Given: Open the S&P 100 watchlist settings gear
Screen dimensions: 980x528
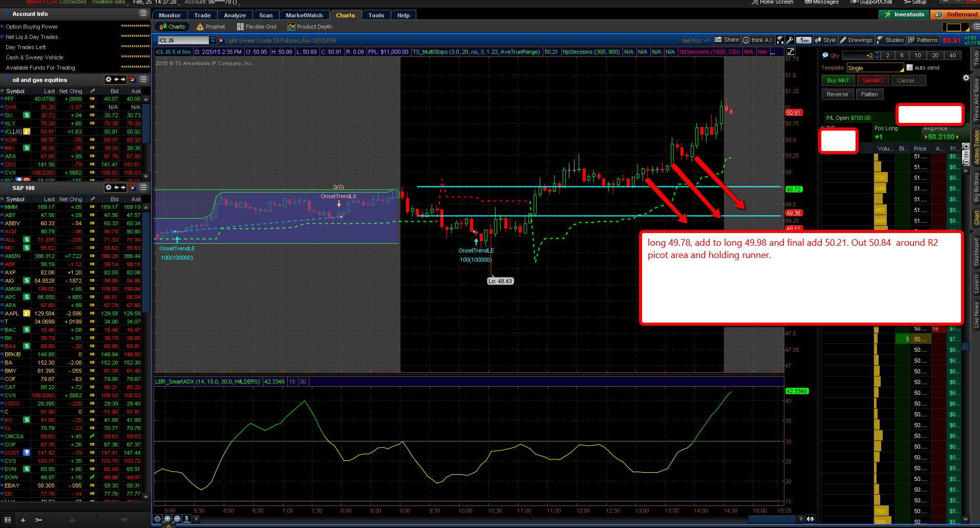Looking at the screenshot, I should [108, 187].
